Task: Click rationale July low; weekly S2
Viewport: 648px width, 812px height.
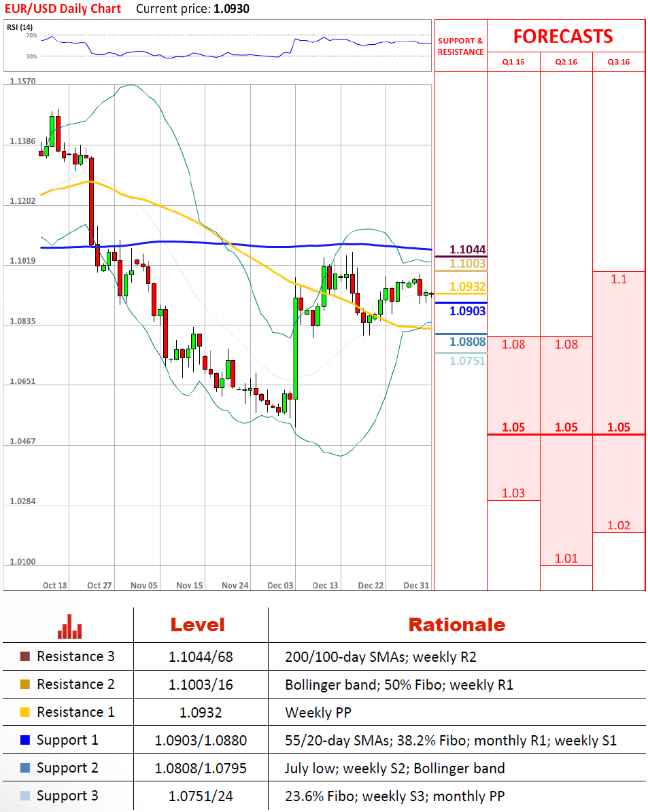Action: [395, 769]
